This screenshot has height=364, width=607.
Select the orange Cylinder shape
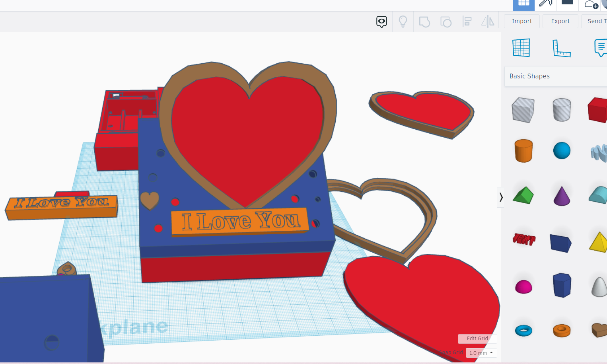(x=523, y=151)
